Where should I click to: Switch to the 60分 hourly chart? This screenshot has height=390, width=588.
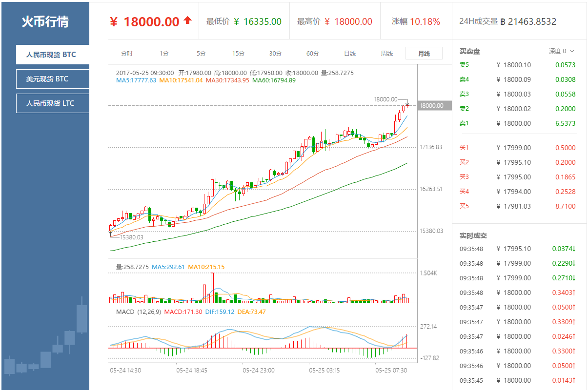click(x=312, y=54)
